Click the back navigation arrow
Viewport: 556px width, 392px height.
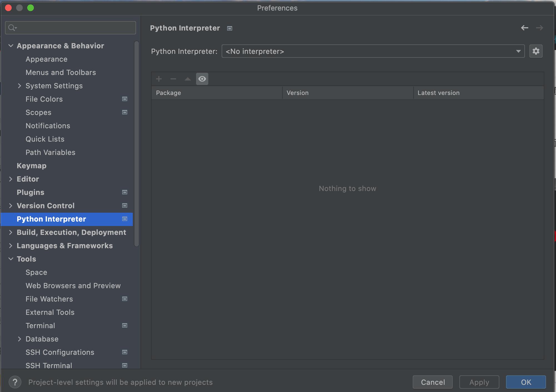point(524,28)
